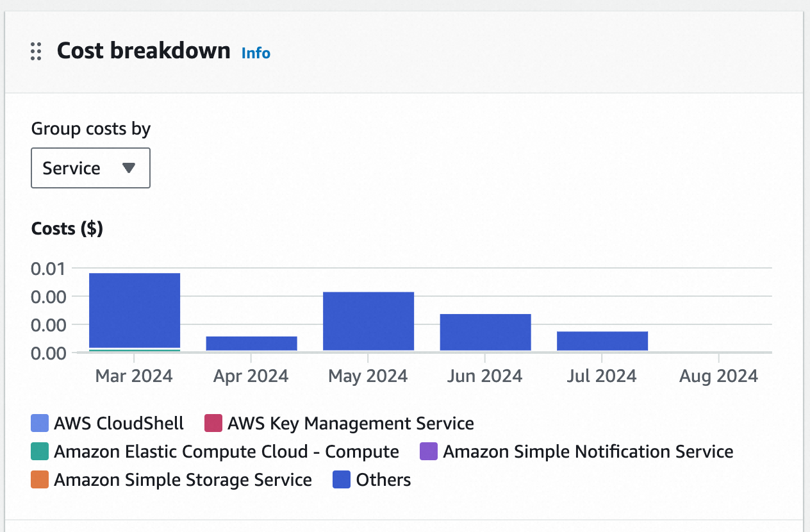
Task: Click the Simple Storage Service legend swatch
Action: click(x=40, y=480)
